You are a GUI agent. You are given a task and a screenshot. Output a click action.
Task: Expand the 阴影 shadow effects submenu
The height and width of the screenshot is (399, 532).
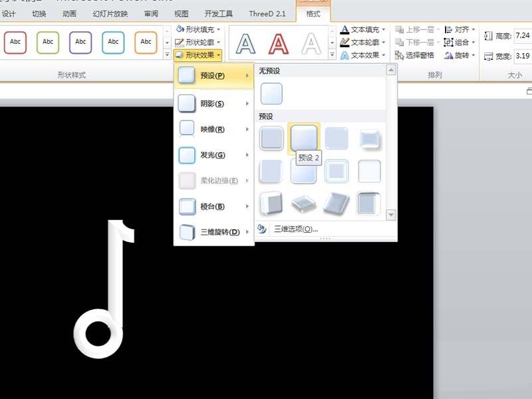pos(213,102)
